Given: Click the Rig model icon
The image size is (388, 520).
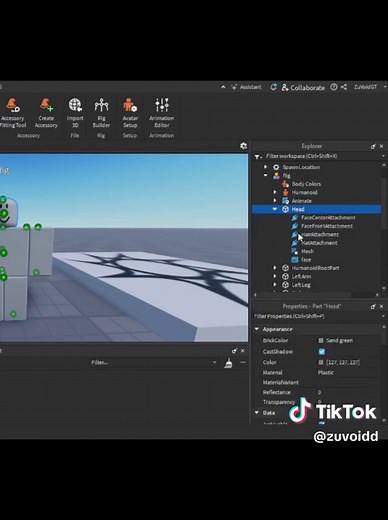Looking at the screenshot, I should click(x=276, y=175).
